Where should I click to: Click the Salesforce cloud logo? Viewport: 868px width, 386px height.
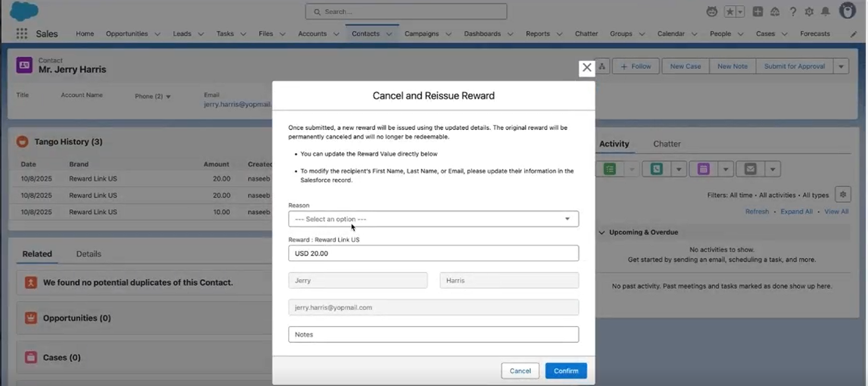pos(24,11)
